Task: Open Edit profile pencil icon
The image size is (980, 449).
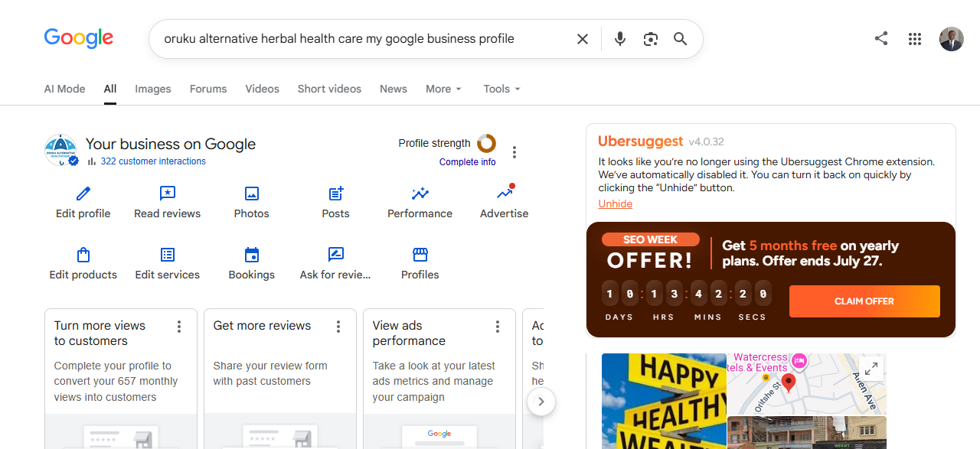Action: pos(83,194)
